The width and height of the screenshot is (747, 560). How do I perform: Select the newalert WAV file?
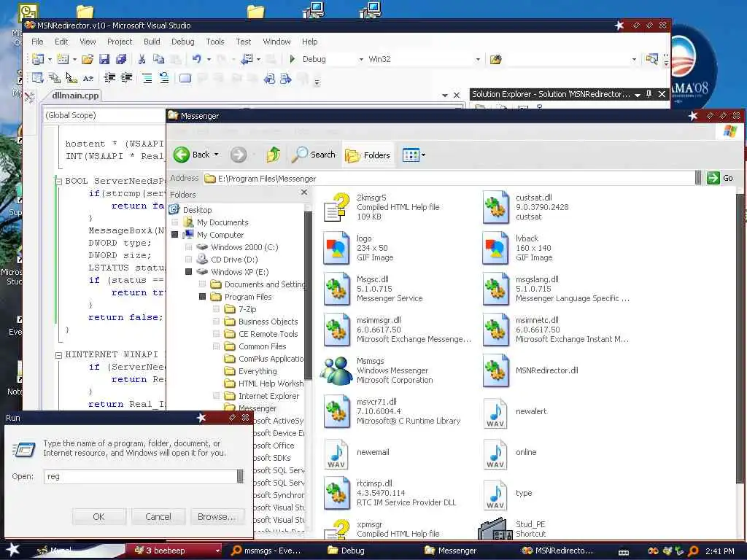[x=514, y=411]
